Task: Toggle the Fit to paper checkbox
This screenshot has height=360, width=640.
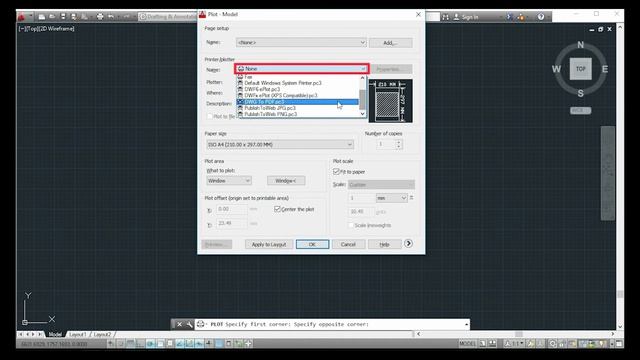Action: (x=336, y=171)
